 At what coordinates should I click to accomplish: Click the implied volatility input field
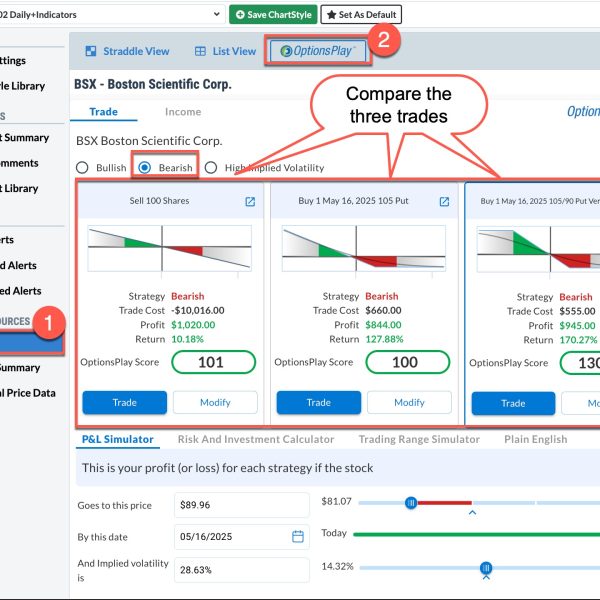242,570
